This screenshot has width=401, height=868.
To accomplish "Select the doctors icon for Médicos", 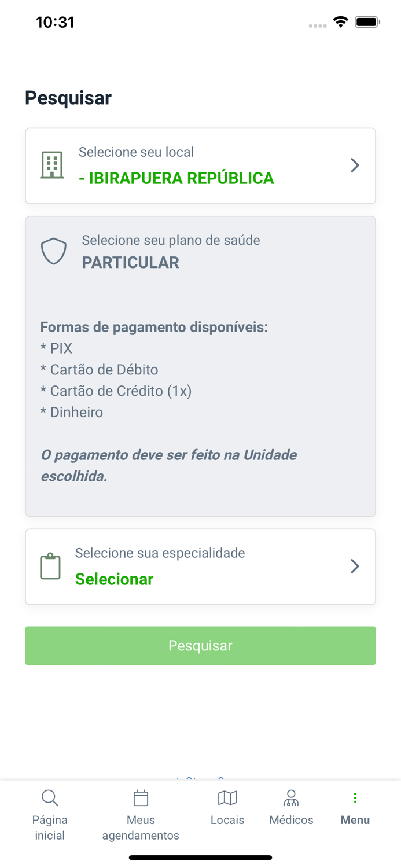I will 291,797.
